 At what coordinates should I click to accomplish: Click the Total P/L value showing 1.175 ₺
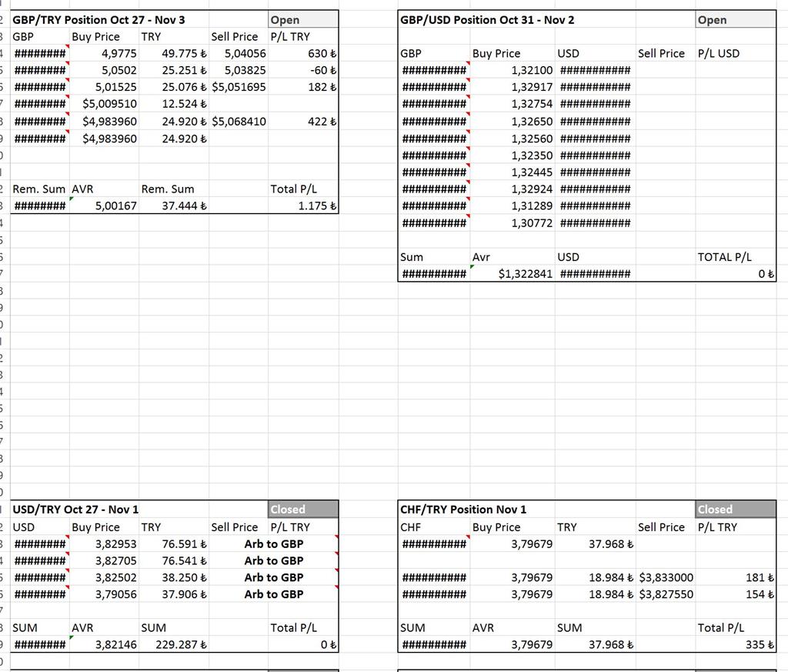[316, 206]
